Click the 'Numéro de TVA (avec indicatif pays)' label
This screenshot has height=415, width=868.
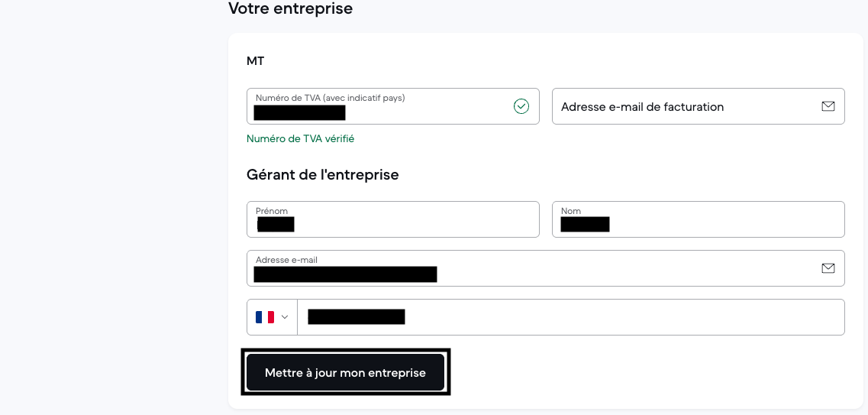click(x=330, y=98)
